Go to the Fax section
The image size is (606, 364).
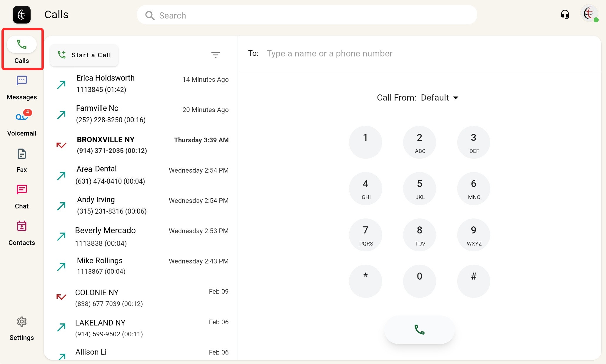point(22,160)
